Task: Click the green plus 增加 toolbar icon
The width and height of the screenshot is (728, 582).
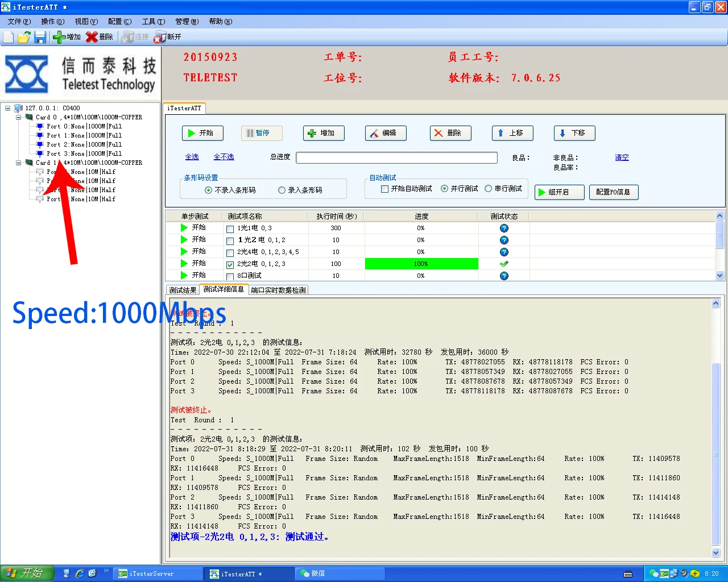Action: tap(67, 37)
